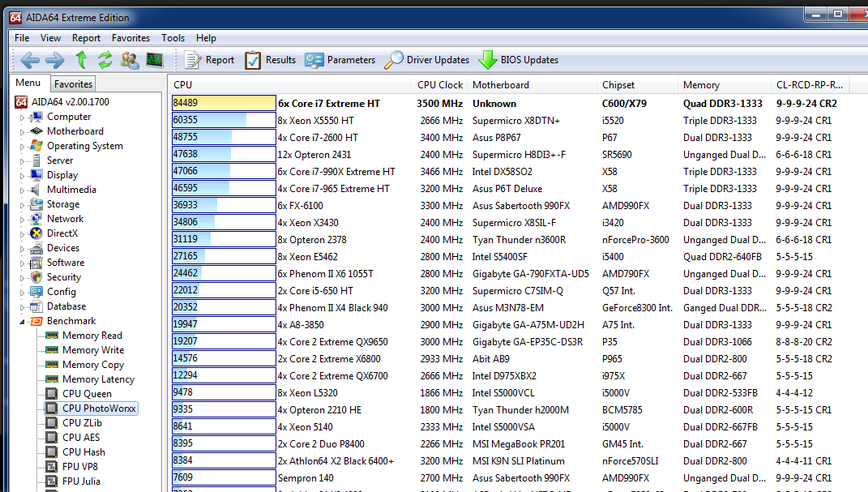This screenshot has width=868, height=492.
Task: Open the File menu
Action: click(22, 37)
